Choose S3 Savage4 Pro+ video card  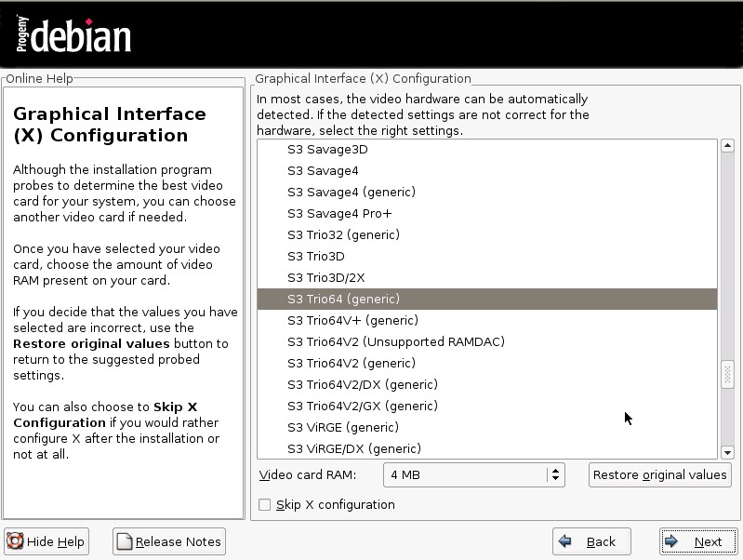pyautogui.click(x=339, y=214)
